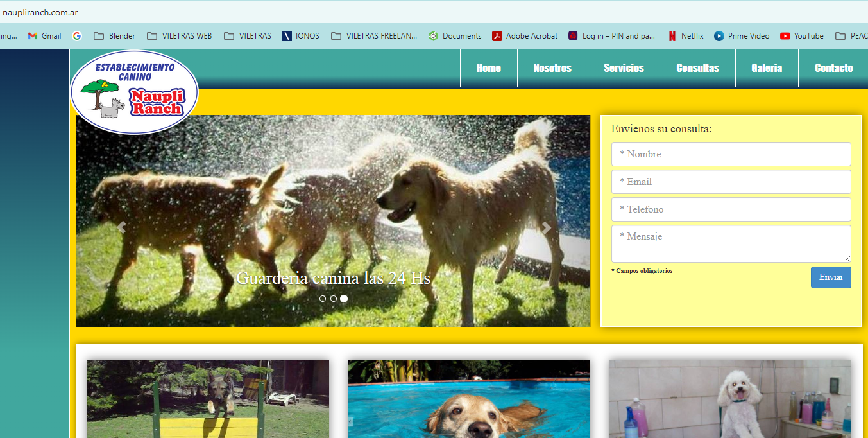This screenshot has width=868, height=438.
Task: Expand the VILETRAS FREELAN... bookmarks folder
Action: pyautogui.click(x=374, y=36)
